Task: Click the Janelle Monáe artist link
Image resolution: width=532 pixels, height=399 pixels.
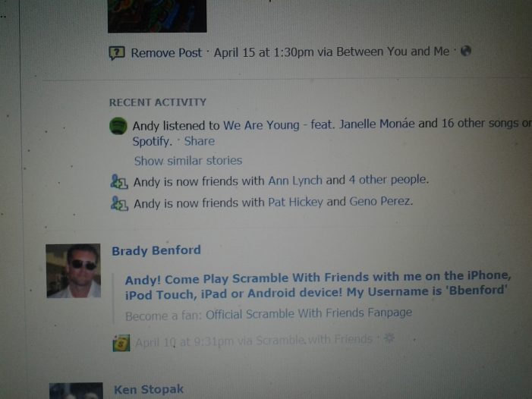Action: click(377, 124)
